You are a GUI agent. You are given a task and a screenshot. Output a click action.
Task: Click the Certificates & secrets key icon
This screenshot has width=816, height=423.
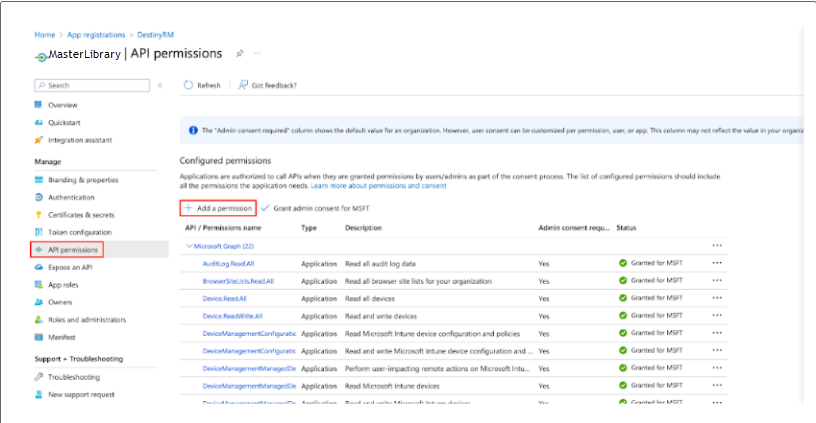[x=39, y=214]
